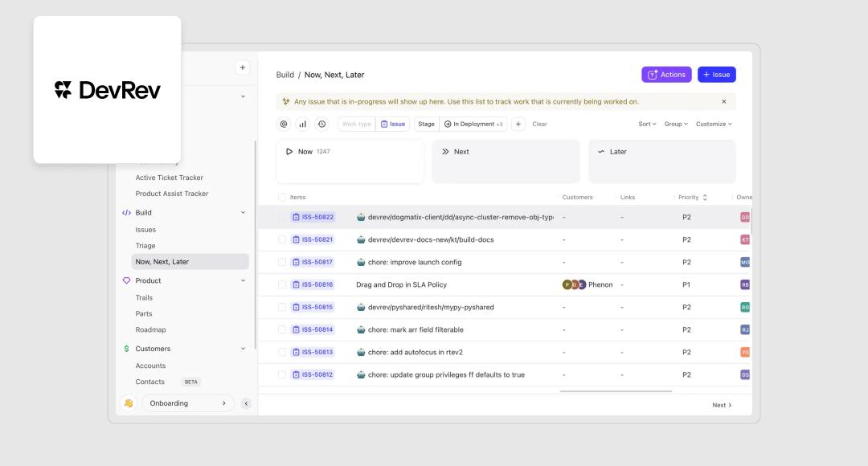868x466 pixels.
Task: Check the ISS-50817 row checkbox
Action: point(282,263)
